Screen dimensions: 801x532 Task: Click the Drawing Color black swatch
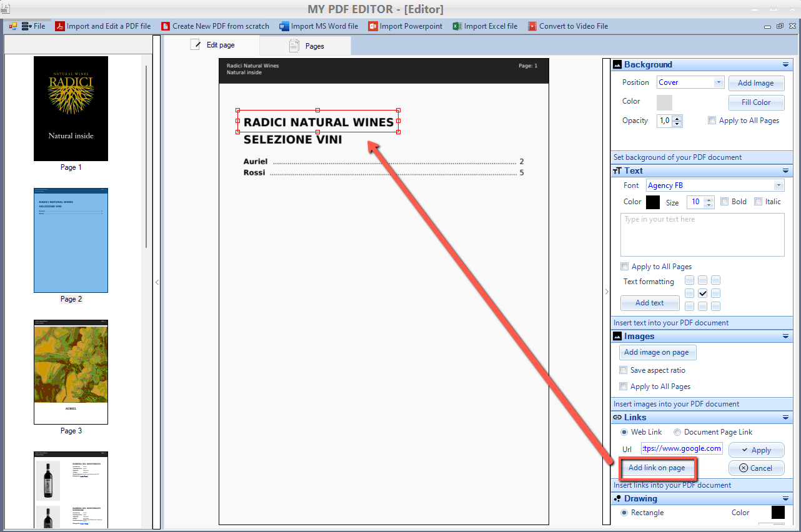pyautogui.click(x=778, y=513)
